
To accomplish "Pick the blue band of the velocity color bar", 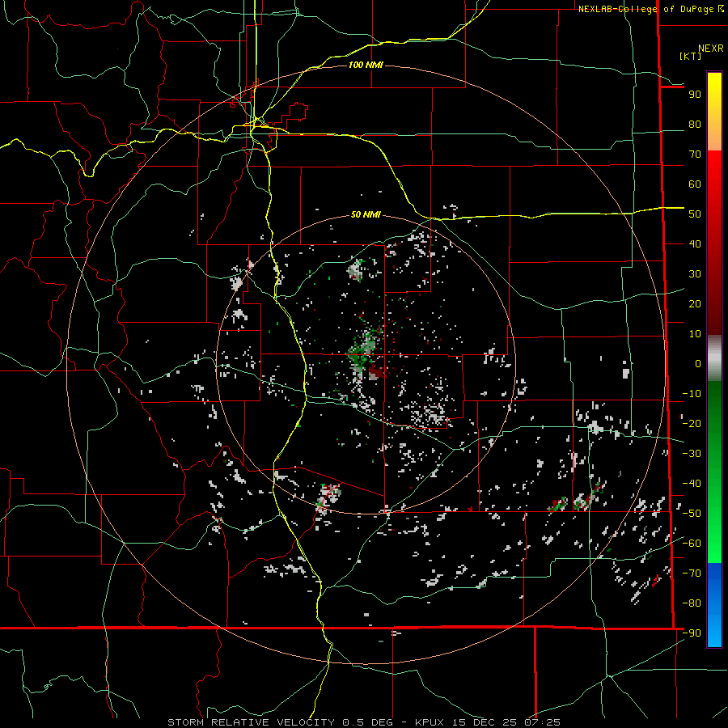I will pyautogui.click(x=714, y=605).
